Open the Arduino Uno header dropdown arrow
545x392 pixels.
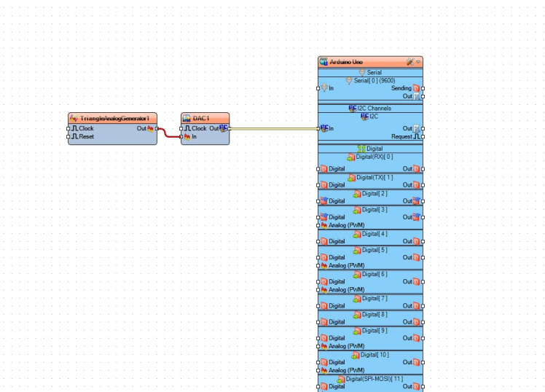pos(418,62)
